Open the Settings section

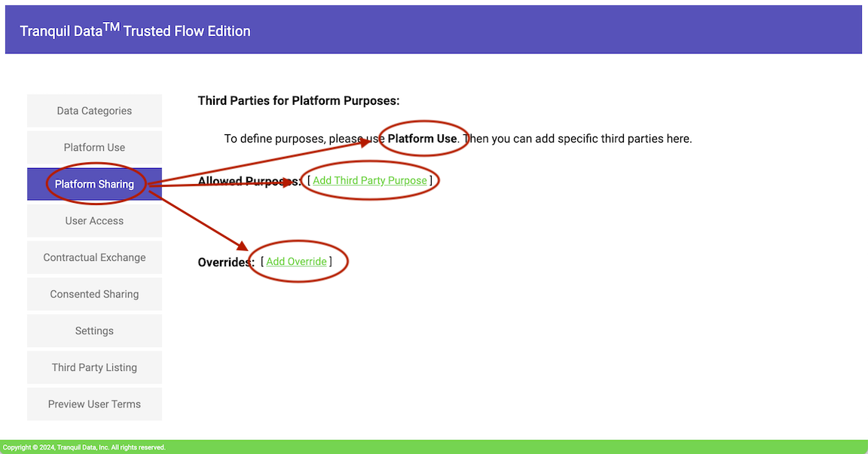tap(94, 330)
